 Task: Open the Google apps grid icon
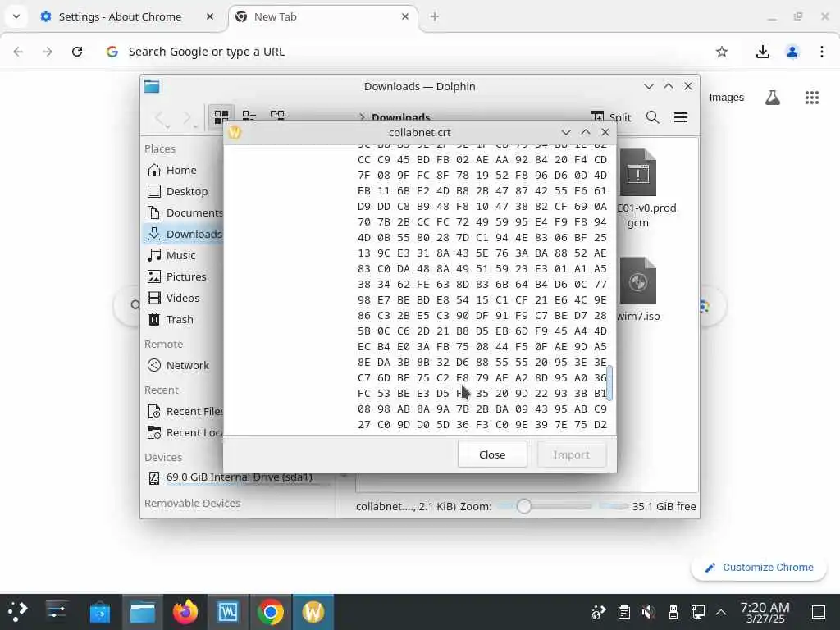[812, 98]
